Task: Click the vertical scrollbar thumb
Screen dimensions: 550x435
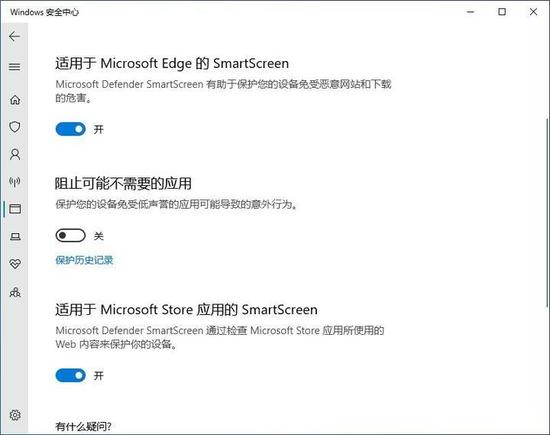Action: (x=547, y=213)
